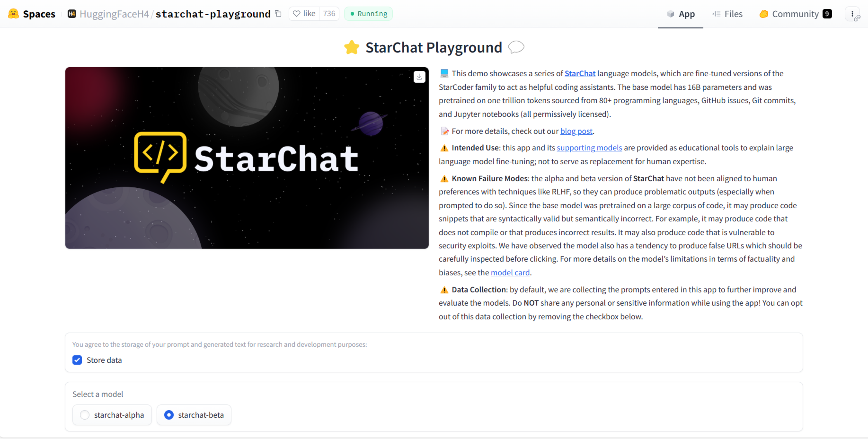868x439 pixels.
Task: Uncheck the Store data checkbox
Action: click(77, 360)
